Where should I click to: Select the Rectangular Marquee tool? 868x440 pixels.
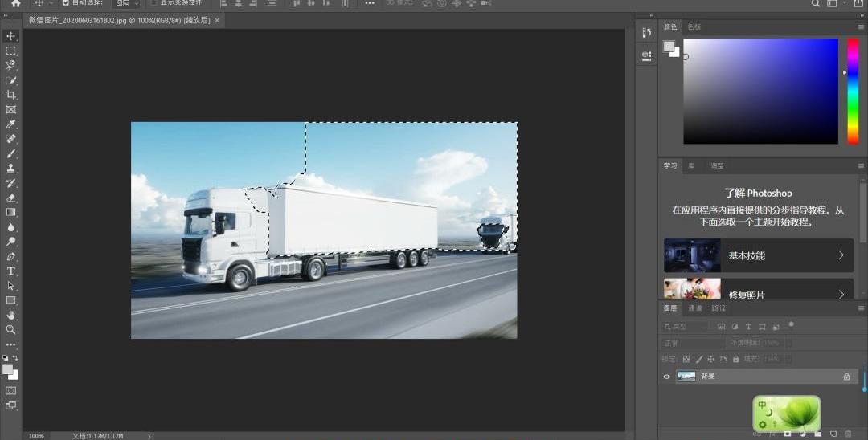point(10,51)
